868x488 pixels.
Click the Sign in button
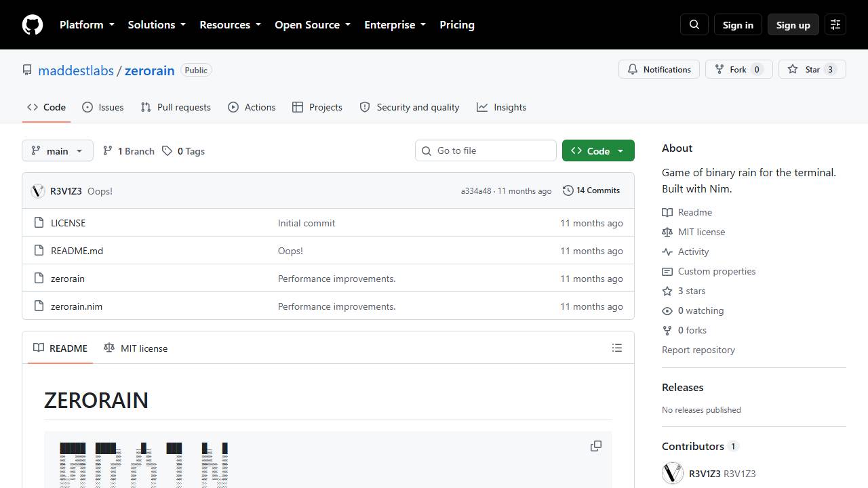click(738, 25)
